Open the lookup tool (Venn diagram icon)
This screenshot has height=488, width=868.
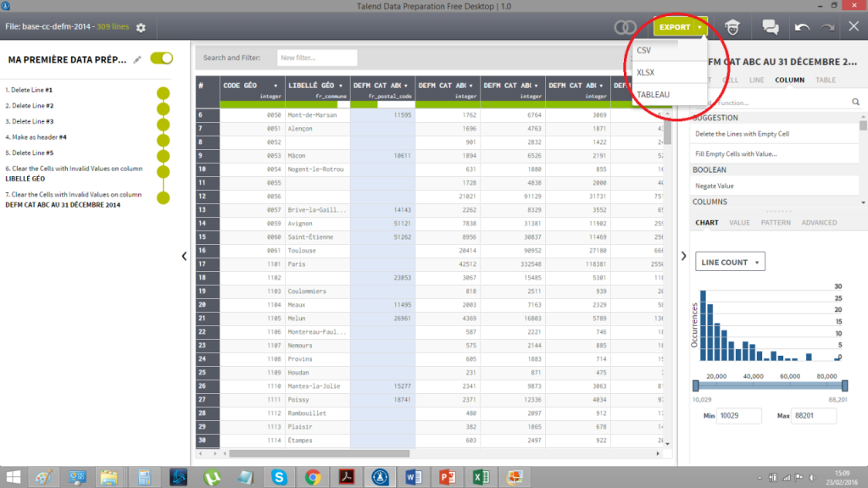626,26
